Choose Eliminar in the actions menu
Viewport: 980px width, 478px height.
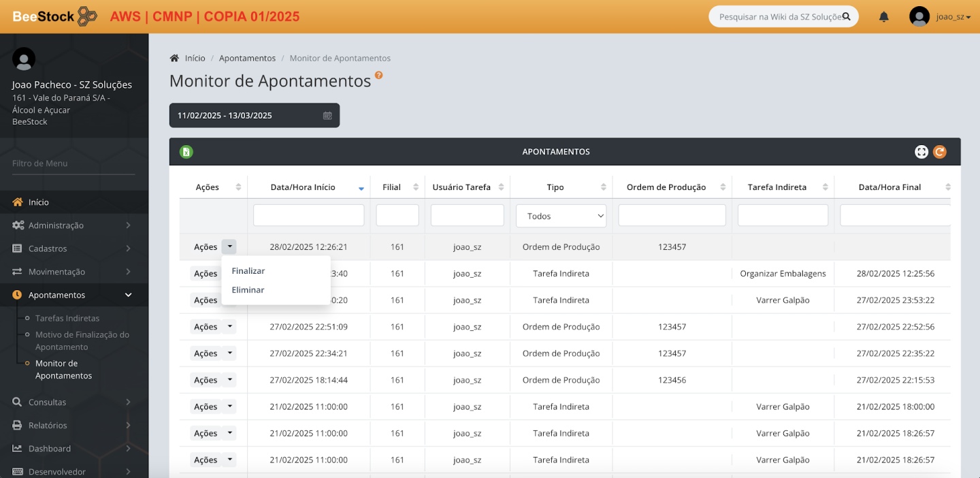tap(248, 290)
